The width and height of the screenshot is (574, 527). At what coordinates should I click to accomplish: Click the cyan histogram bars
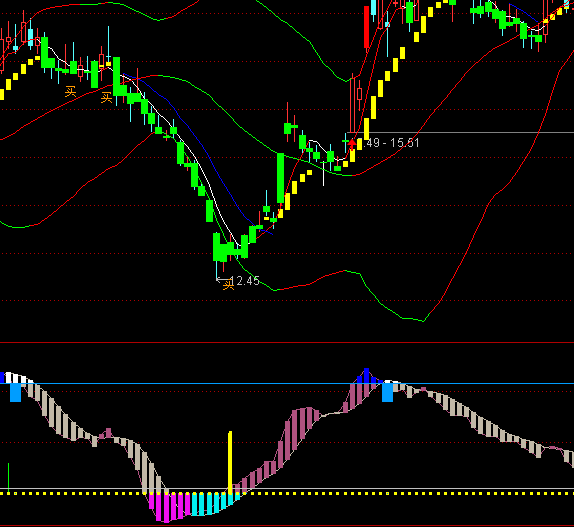point(215,503)
